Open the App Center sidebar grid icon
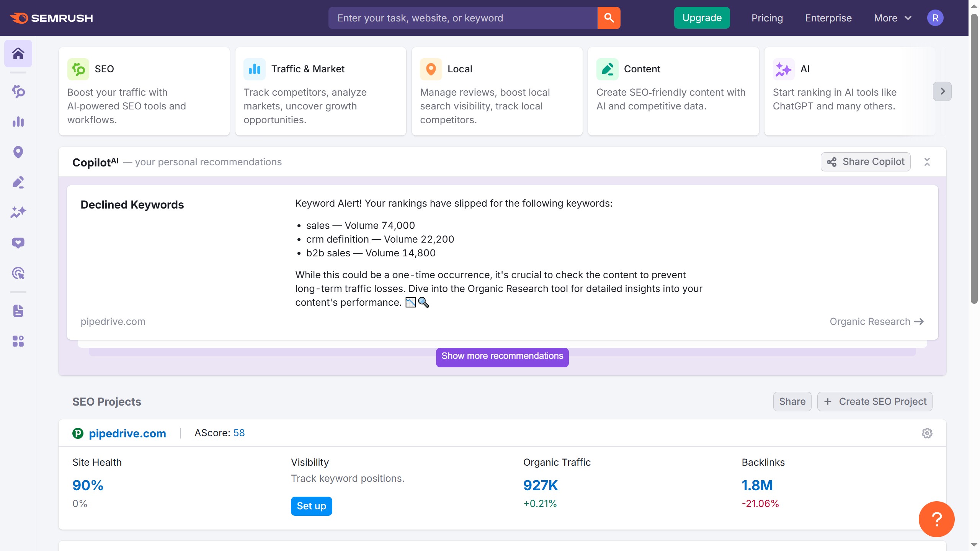The image size is (980, 551). click(x=18, y=341)
